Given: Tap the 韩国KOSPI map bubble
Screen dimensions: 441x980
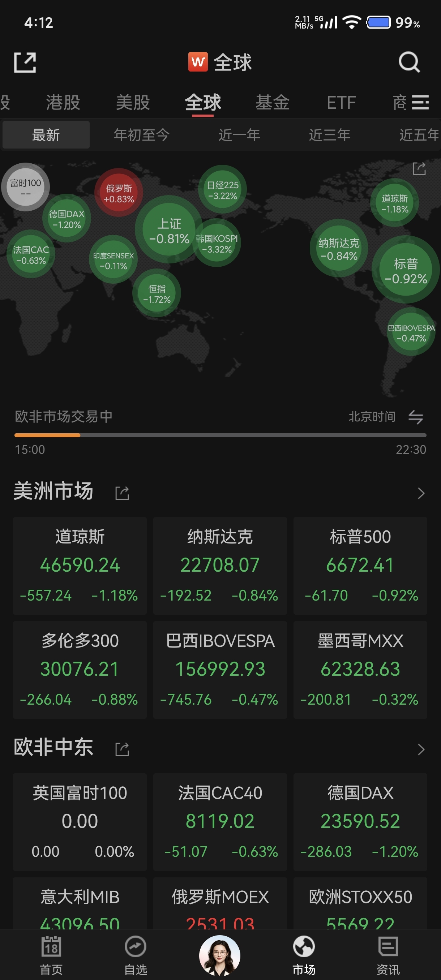Looking at the screenshot, I should pos(217,243).
